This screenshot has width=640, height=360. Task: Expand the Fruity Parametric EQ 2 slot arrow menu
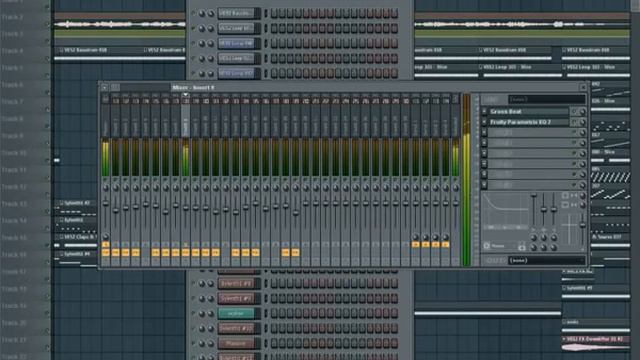[x=484, y=122]
